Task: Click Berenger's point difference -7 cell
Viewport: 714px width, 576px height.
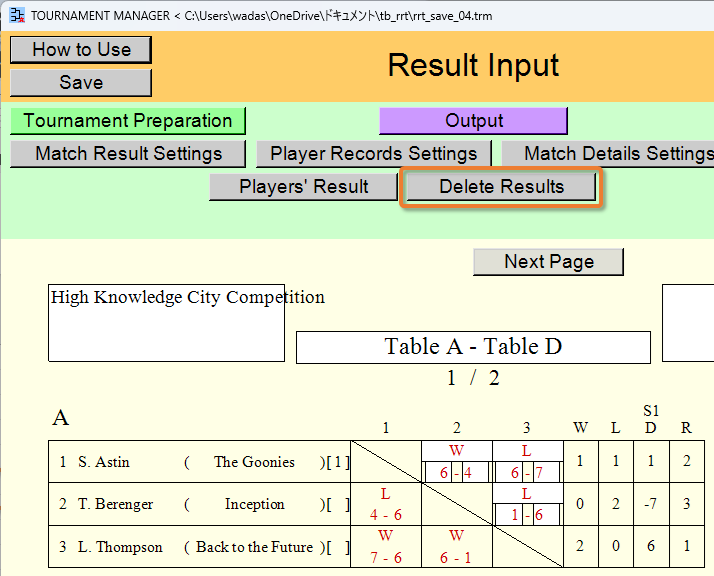Action: (x=651, y=504)
